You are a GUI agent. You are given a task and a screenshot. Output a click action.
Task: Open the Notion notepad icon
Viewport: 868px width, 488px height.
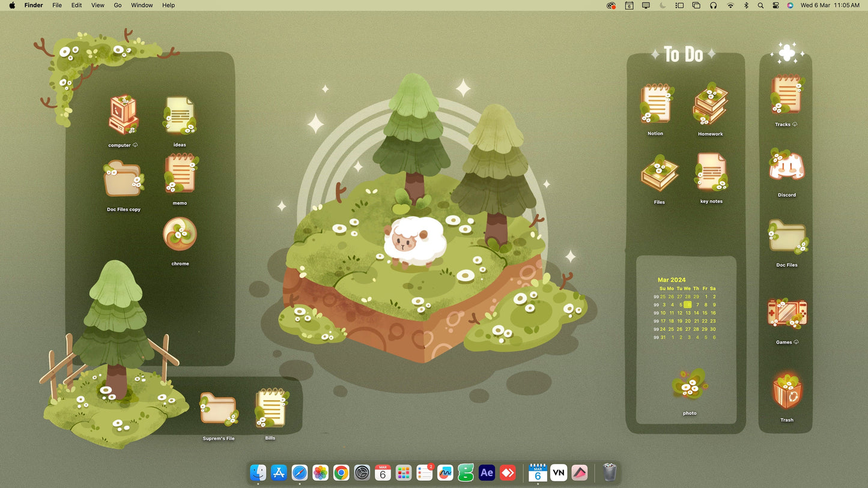tap(655, 104)
